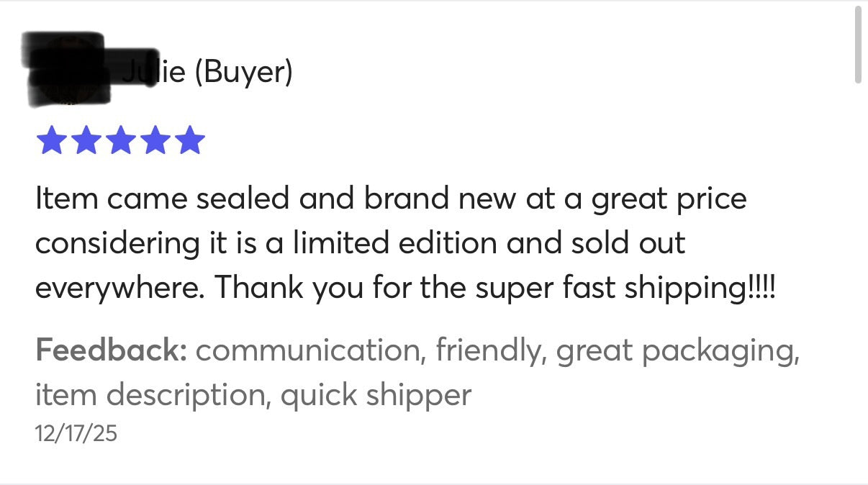
Task: Click the bold "Feedback:" label
Action: [x=111, y=350]
